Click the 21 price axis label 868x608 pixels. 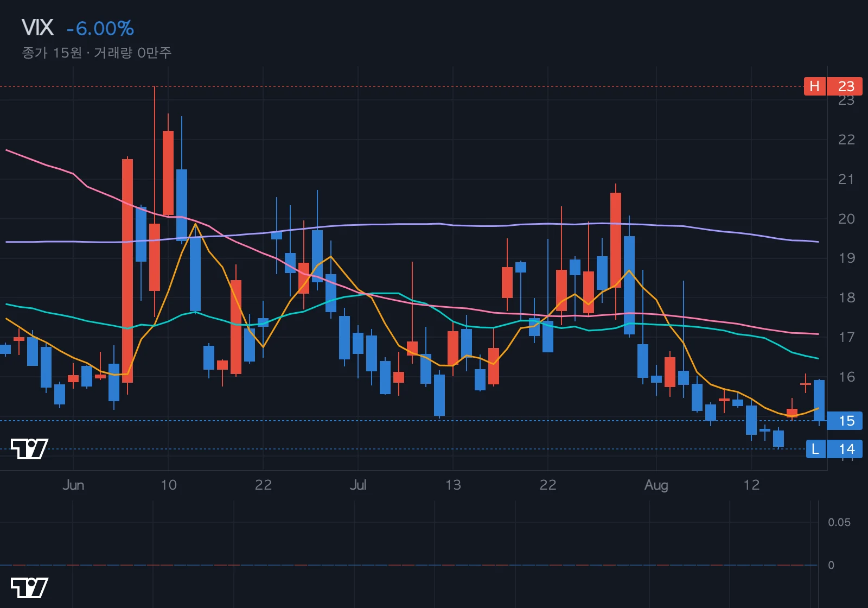846,179
